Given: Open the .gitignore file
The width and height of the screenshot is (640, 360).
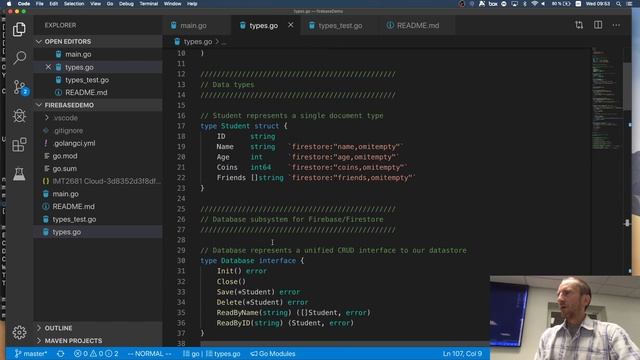Looking at the screenshot, I should pyautogui.click(x=98, y=131).
